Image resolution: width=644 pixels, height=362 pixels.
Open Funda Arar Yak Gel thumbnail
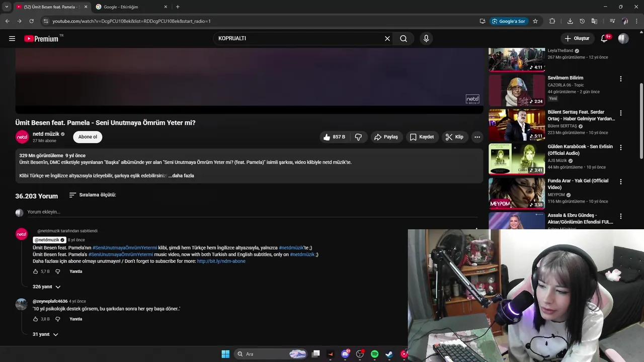pyautogui.click(x=517, y=193)
